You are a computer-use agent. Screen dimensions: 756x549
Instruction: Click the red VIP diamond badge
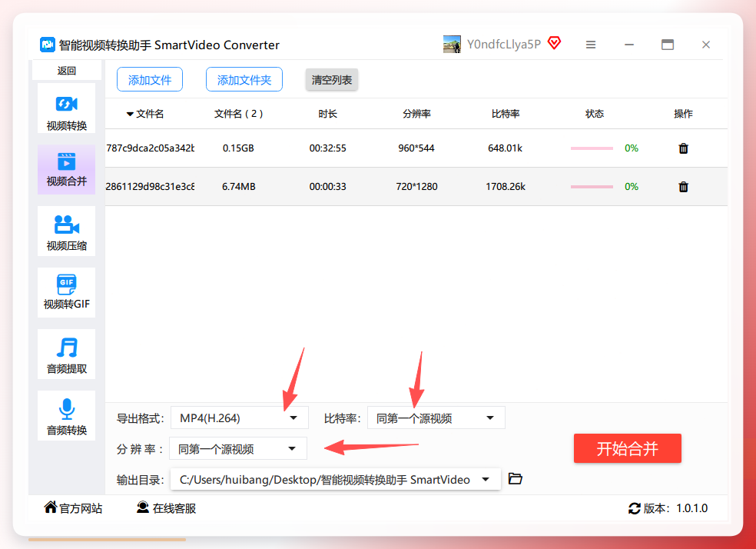coord(555,43)
